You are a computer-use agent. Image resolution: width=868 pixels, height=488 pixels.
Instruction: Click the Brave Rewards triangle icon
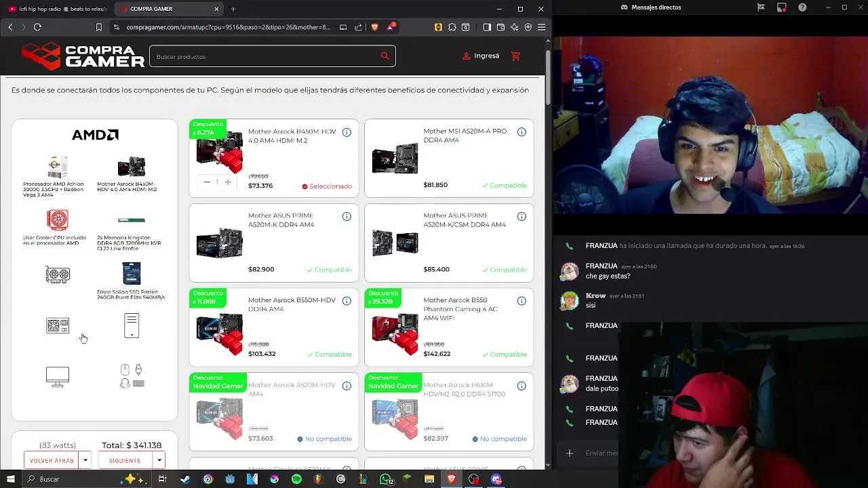391,27
